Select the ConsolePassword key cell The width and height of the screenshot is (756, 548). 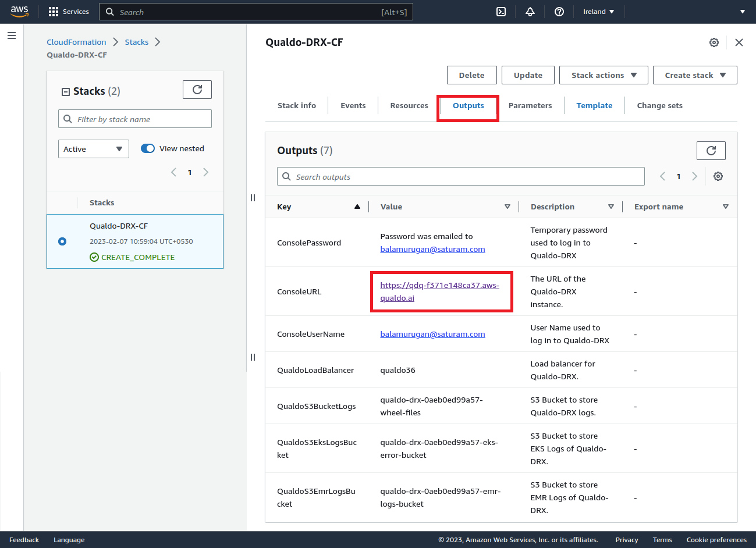point(309,243)
